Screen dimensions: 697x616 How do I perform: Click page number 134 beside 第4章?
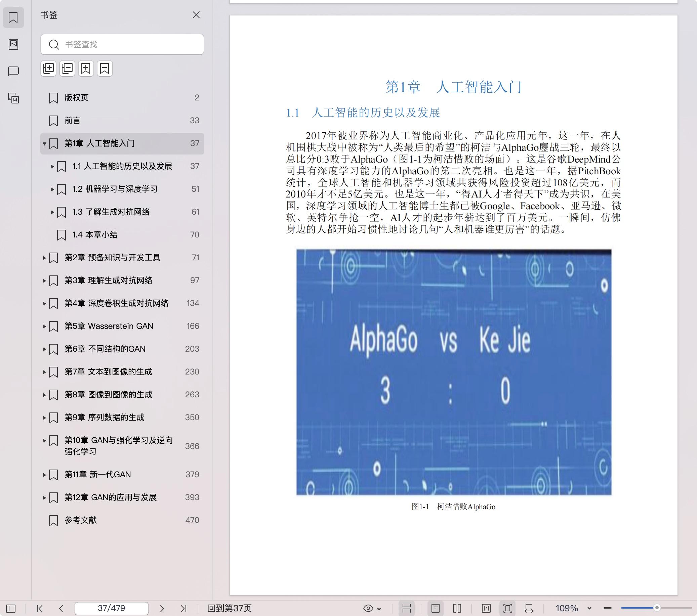pyautogui.click(x=193, y=303)
